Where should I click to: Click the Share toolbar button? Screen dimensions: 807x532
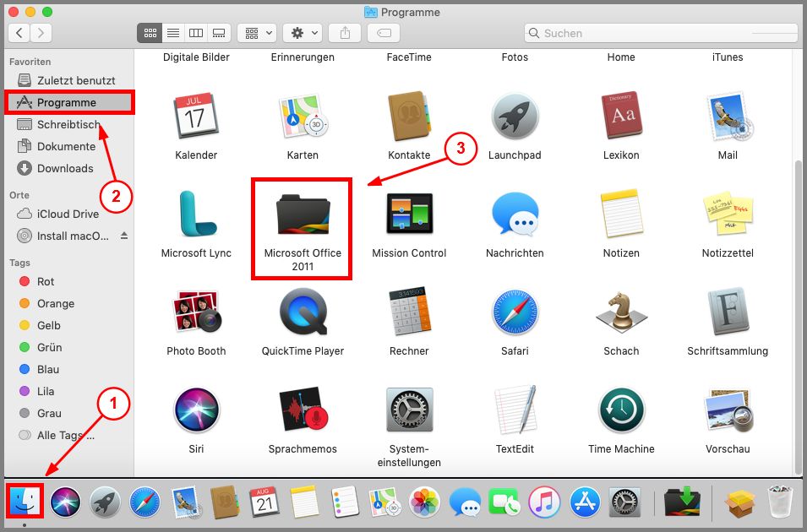[x=345, y=34]
